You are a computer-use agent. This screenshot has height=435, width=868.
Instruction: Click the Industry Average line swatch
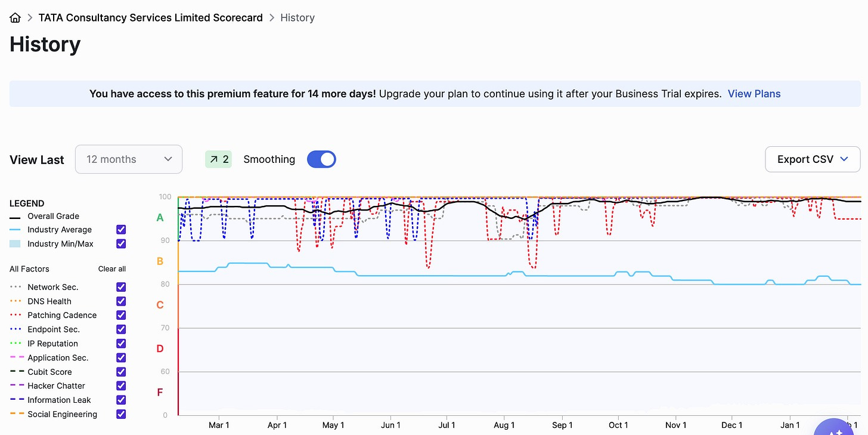[x=15, y=230]
